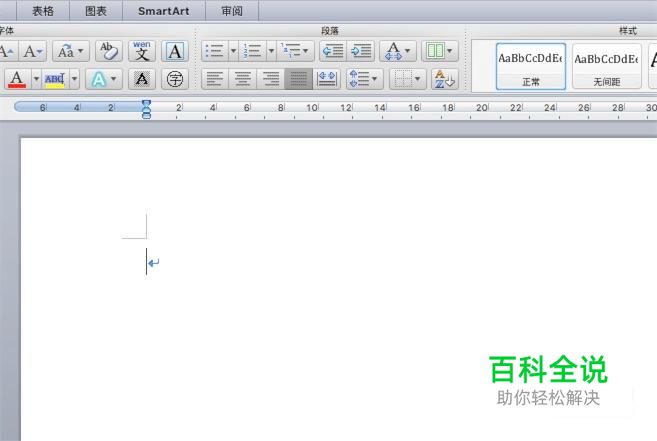Image resolution: width=657 pixels, height=441 pixels.
Task: Open the 表格 tab
Action: (43, 11)
